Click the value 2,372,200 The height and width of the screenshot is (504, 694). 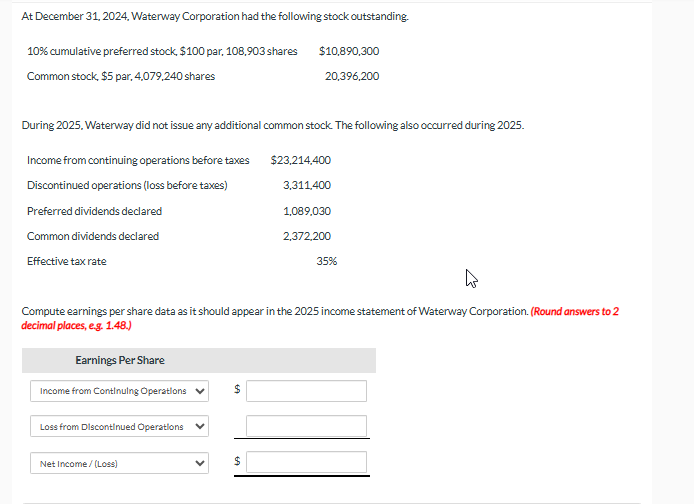307,236
